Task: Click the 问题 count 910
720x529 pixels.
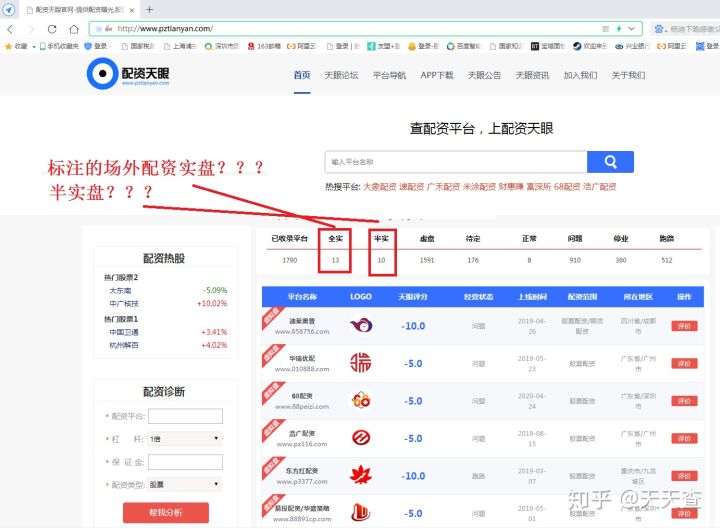Action: (x=575, y=260)
